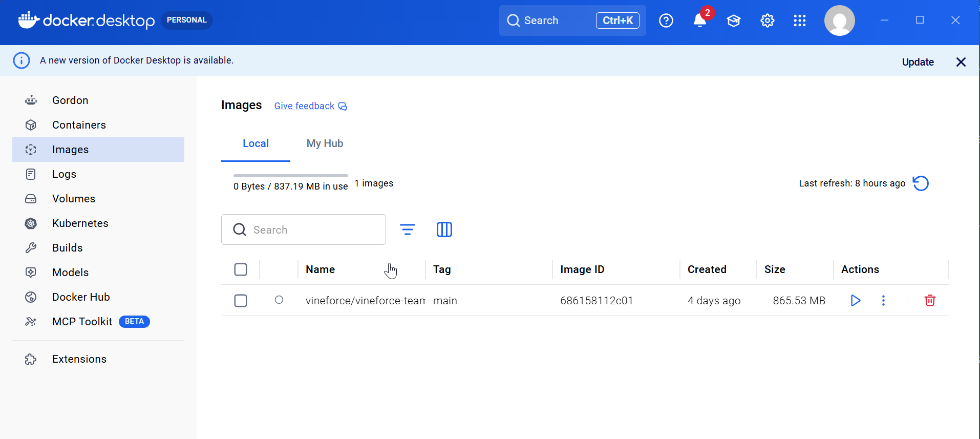The image size is (980, 439).
Task: Click the status circle of vineforce image
Action: (279, 300)
